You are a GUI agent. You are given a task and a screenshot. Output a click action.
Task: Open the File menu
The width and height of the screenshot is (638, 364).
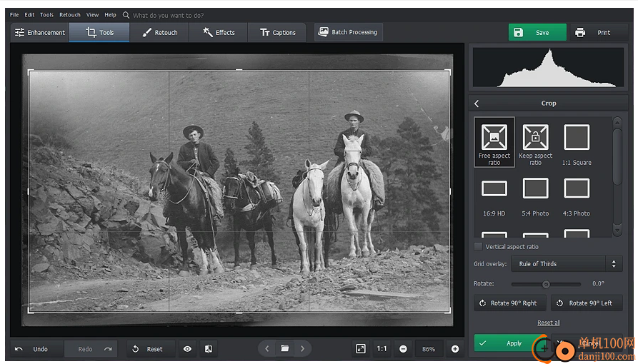tap(14, 15)
